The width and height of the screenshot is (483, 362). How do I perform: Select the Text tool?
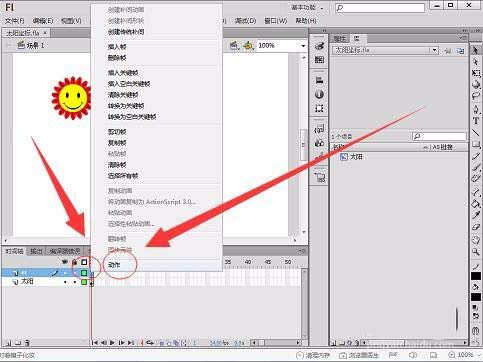(476, 121)
